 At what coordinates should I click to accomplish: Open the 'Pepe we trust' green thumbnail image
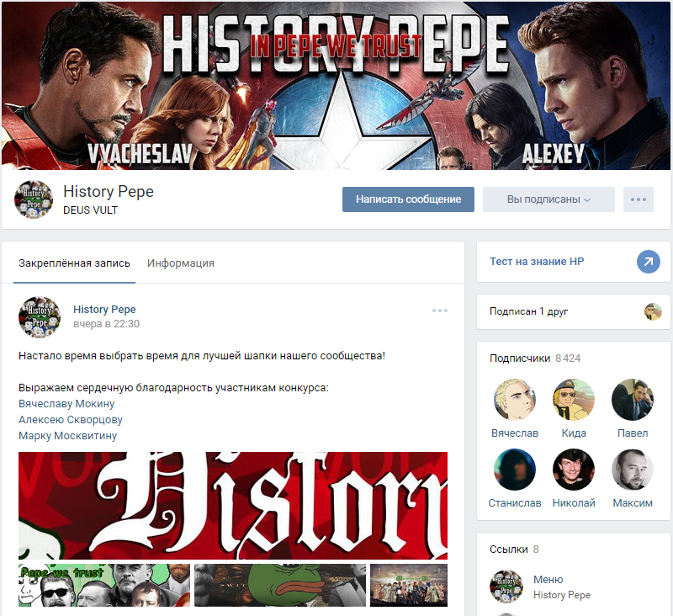tap(104, 585)
